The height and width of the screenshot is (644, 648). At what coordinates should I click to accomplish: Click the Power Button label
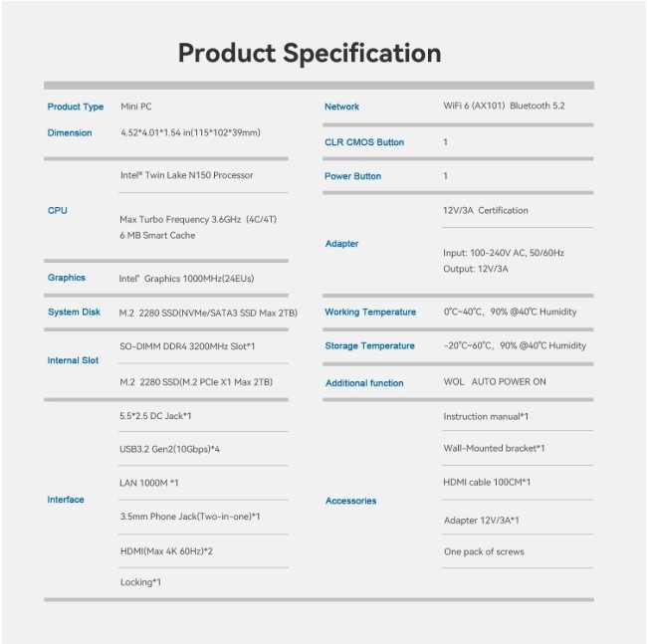click(x=352, y=176)
